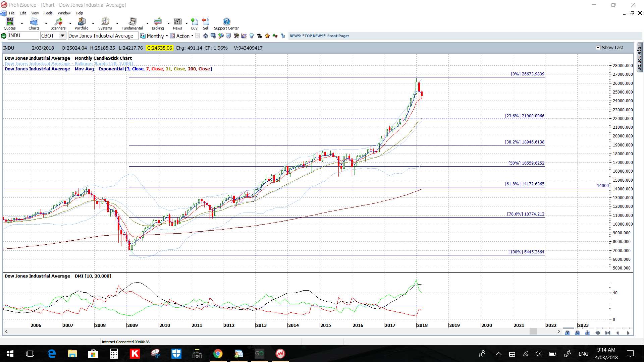Click the magnifier zoom tool icon
The image size is (644, 362).
click(x=221, y=36)
